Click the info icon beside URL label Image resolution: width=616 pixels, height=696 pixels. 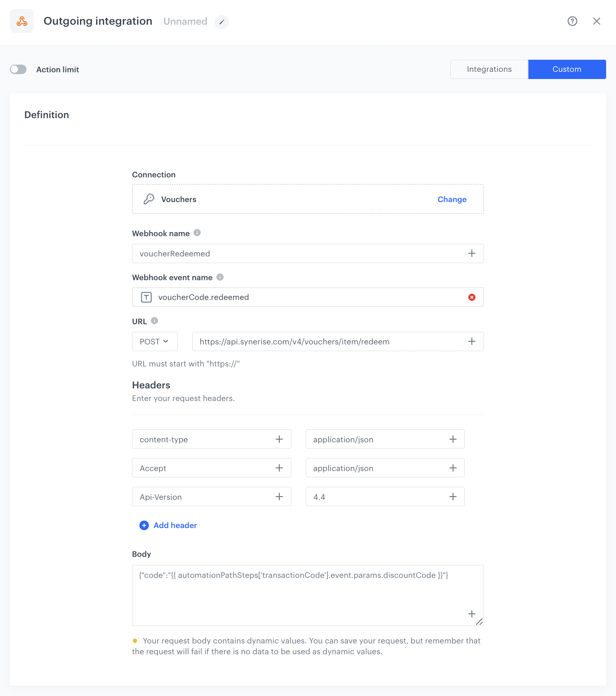click(155, 321)
